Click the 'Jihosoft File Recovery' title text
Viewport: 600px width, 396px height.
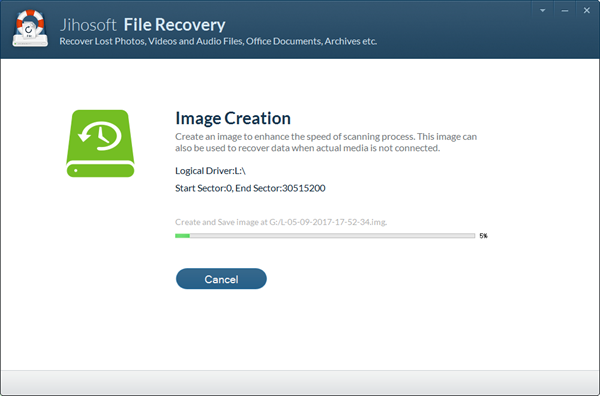pos(142,25)
